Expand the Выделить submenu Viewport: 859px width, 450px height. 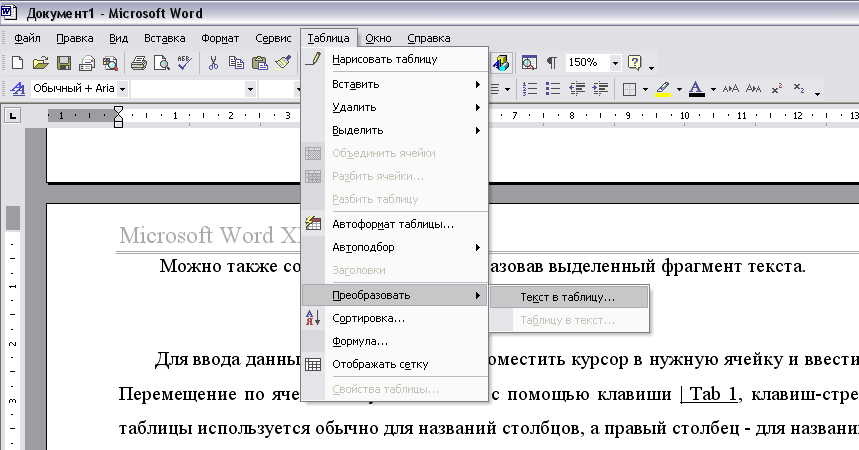[394, 130]
